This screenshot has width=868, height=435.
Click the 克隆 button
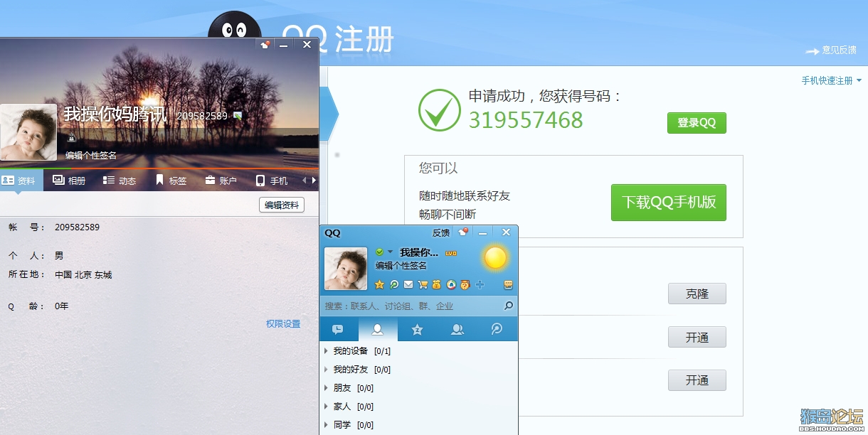[697, 294]
